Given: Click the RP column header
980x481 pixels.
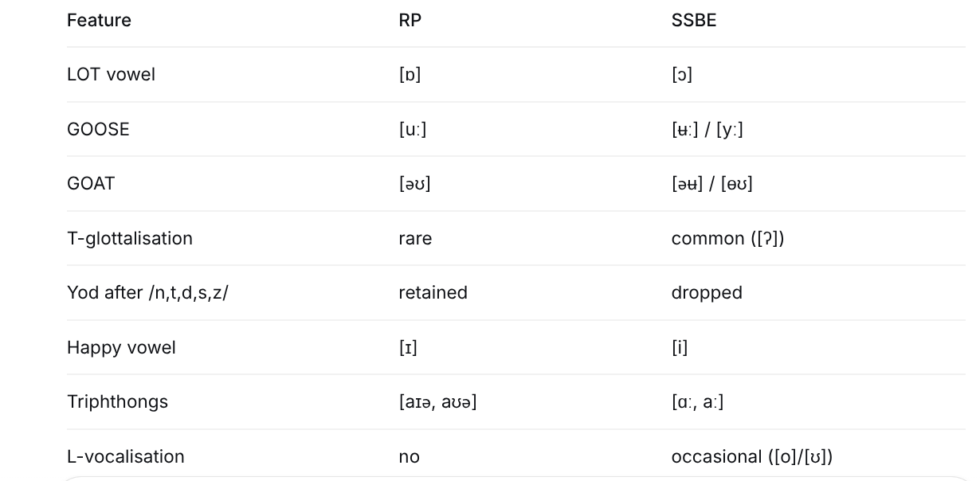Looking at the screenshot, I should (x=410, y=20).
